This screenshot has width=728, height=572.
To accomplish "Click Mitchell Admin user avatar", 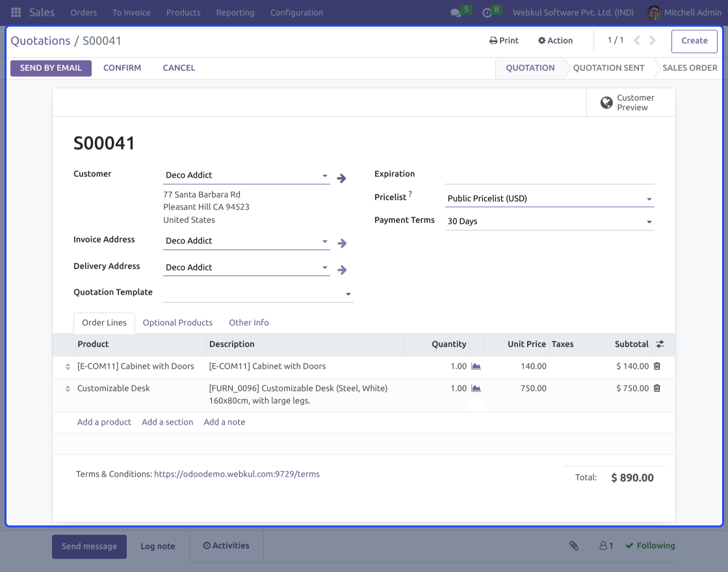I will [654, 12].
